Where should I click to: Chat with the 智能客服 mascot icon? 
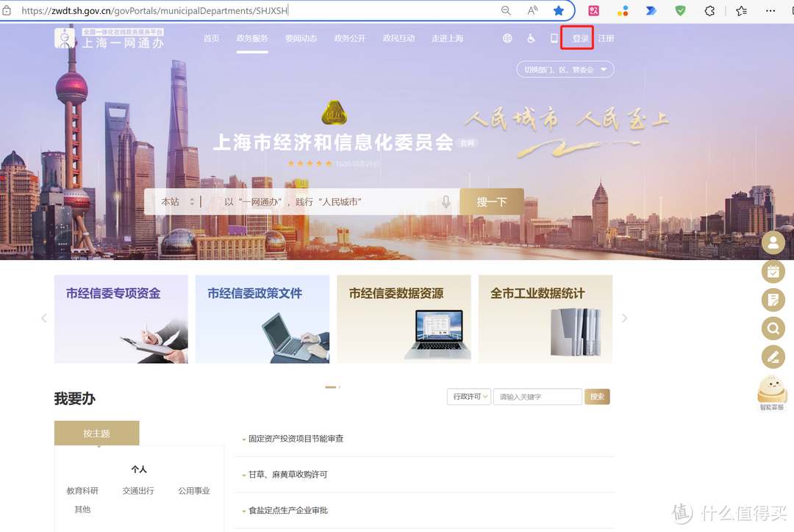[772, 392]
